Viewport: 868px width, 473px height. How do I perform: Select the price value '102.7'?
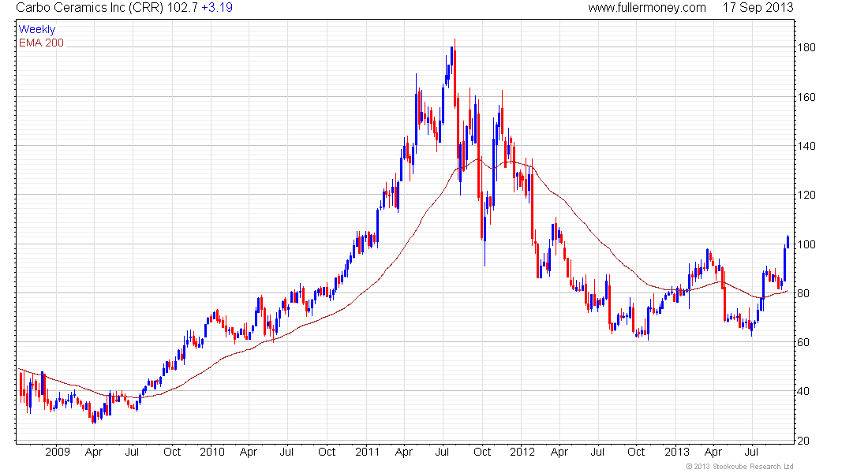(182, 8)
